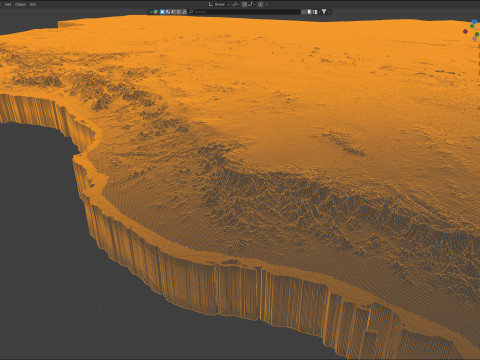Toggle the snap magnet button
Viewport: 480px width, 360px height.
pos(244,4)
